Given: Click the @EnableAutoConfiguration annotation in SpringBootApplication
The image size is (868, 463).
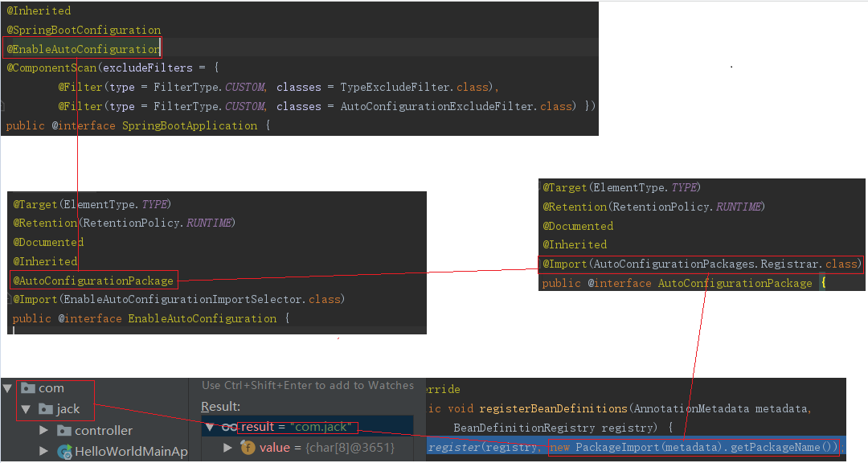Looking at the screenshot, I should click(84, 49).
